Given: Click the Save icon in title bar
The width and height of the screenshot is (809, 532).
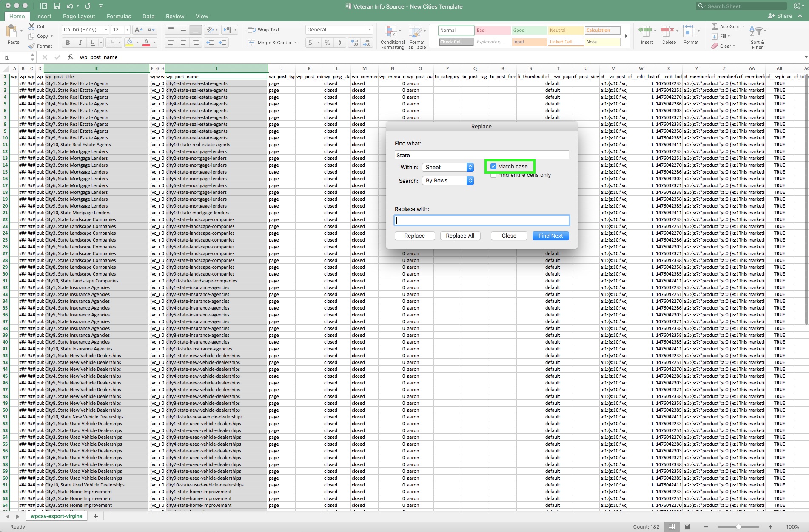Looking at the screenshot, I should [x=57, y=6].
